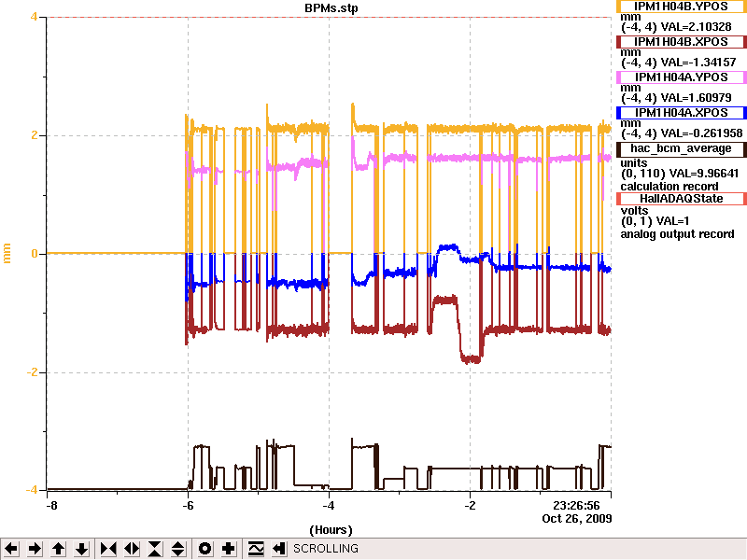Viewport: 747px width, 560px height.
Task: Shift the plot up with the up arrow
Action: tap(58, 549)
